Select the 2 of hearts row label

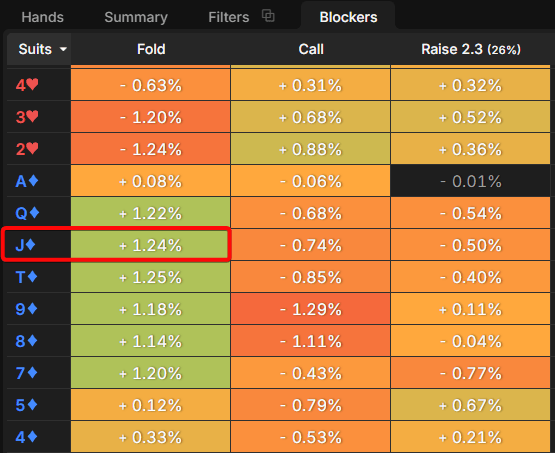[x=27, y=149]
